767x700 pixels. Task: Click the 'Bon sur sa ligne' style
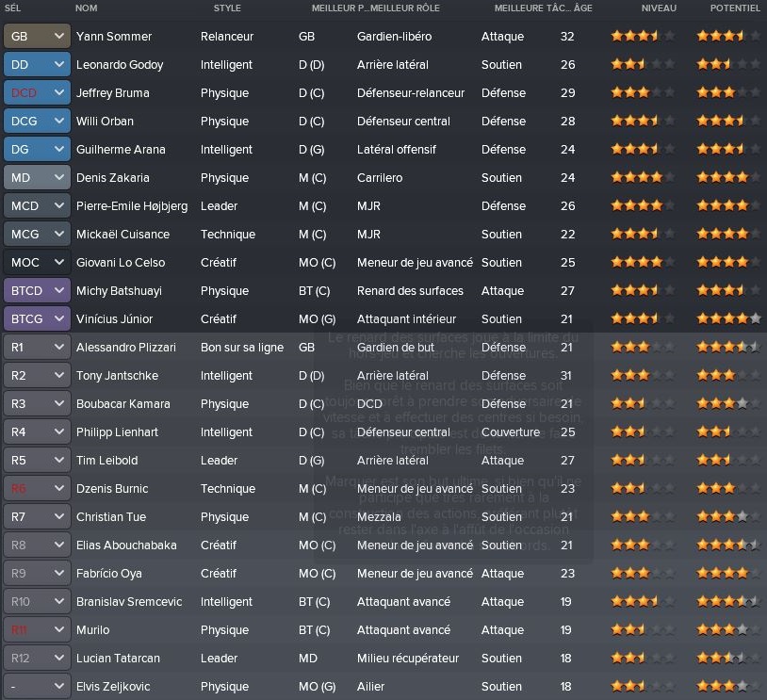(x=242, y=348)
